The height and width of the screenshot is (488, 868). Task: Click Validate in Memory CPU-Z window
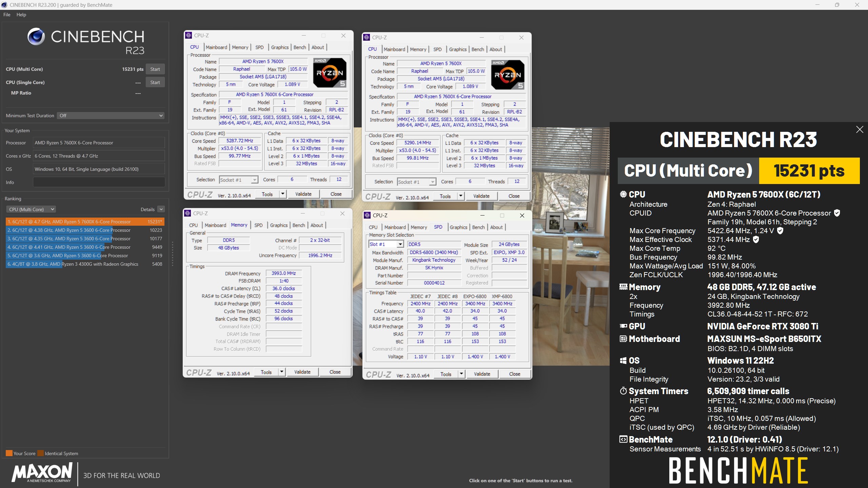pyautogui.click(x=302, y=372)
